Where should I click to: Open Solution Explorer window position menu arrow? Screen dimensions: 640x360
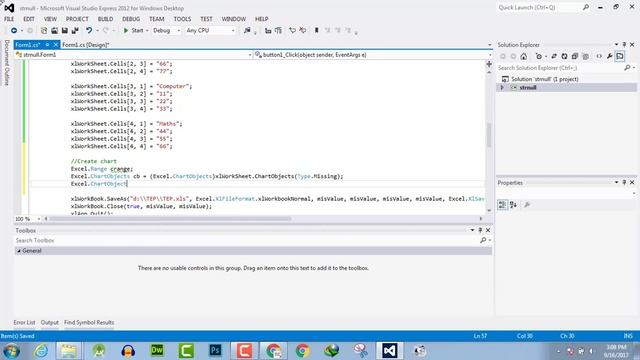coord(616,44)
